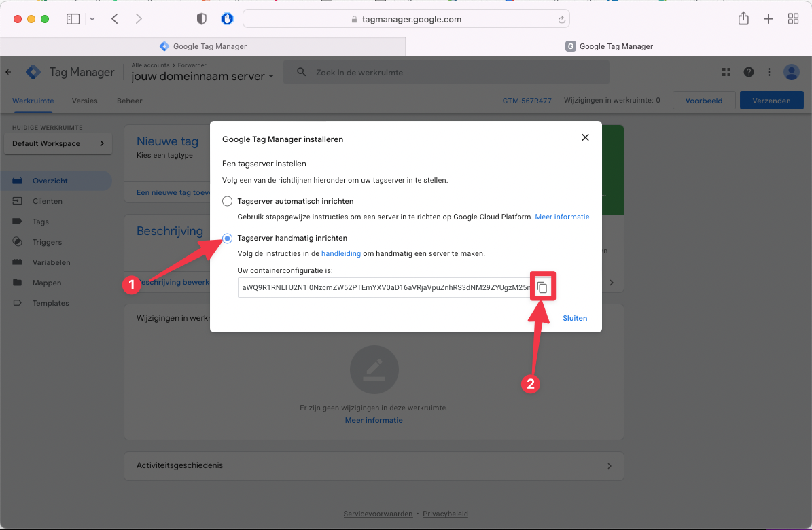Click the Sluiten button

[575, 318]
